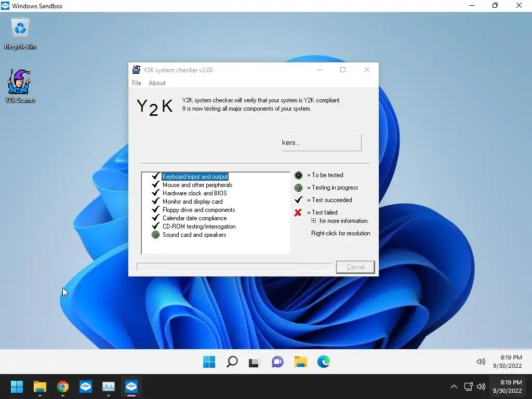532x399 pixels.
Task: Click the host taskbar clock 9/30/2022
Action: coord(507,387)
